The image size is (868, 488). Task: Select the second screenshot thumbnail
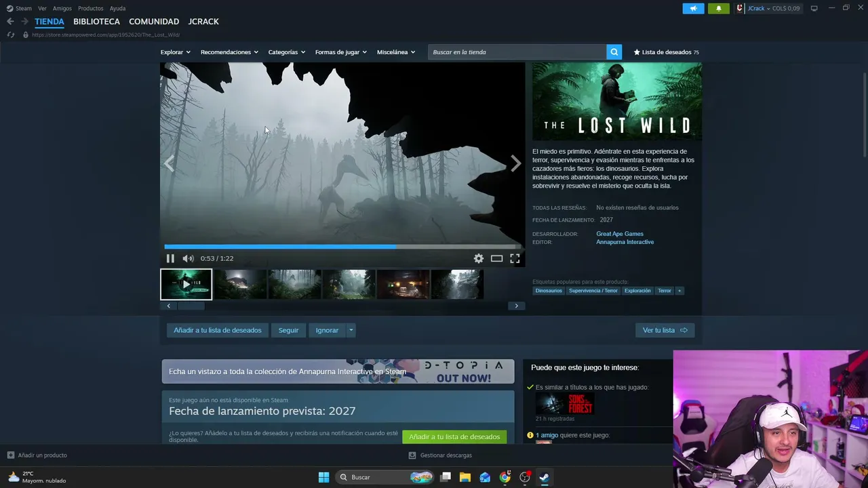click(241, 285)
